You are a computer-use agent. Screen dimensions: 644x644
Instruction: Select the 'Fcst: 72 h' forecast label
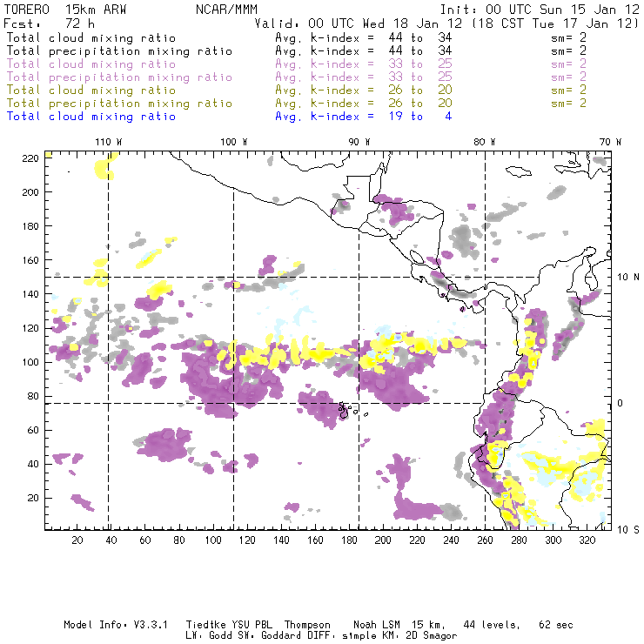click(49, 23)
